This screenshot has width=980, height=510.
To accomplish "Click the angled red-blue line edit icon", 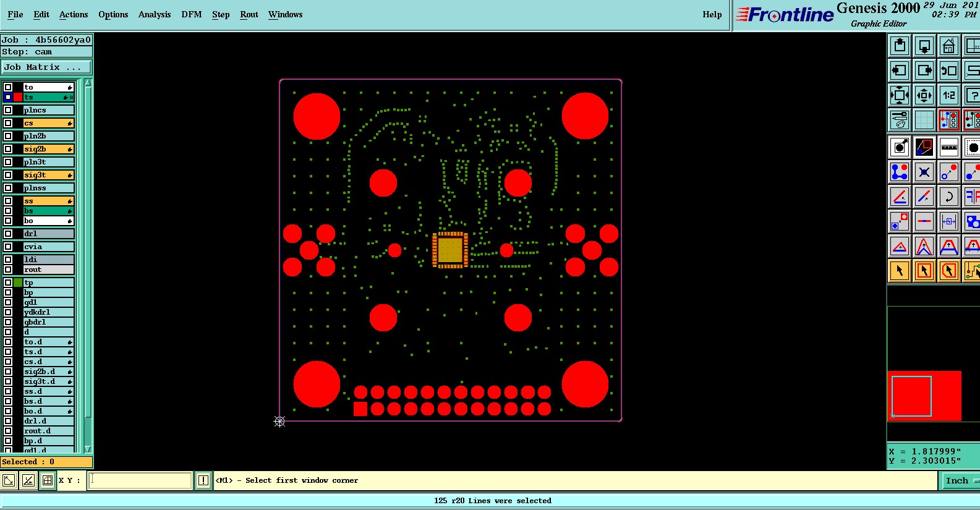I will pyautogui.click(x=900, y=197).
